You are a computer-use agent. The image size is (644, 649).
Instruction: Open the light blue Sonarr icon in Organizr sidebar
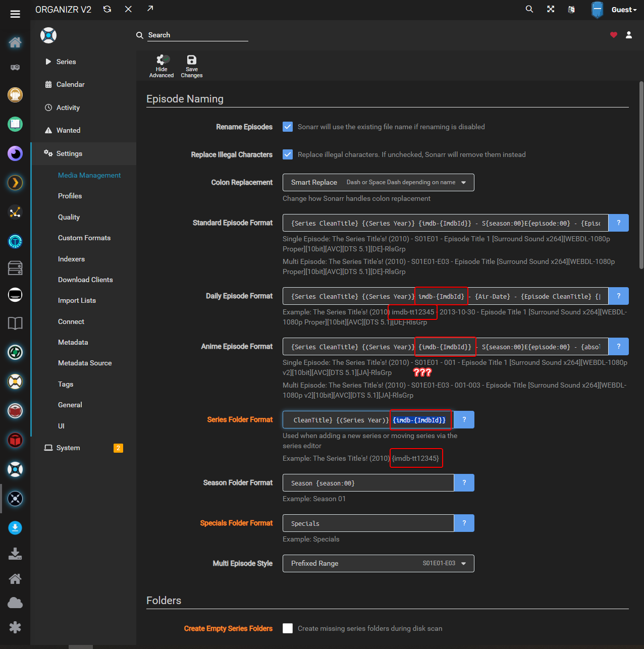click(x=15, y=469)
